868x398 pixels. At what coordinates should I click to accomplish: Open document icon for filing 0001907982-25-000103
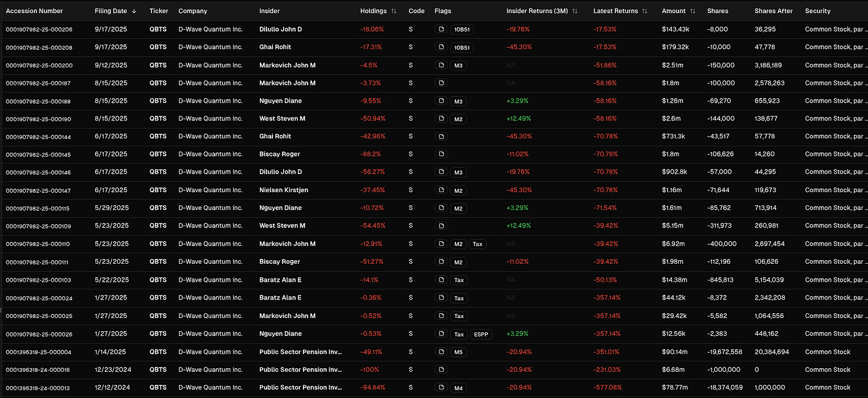tap(441, 280)
